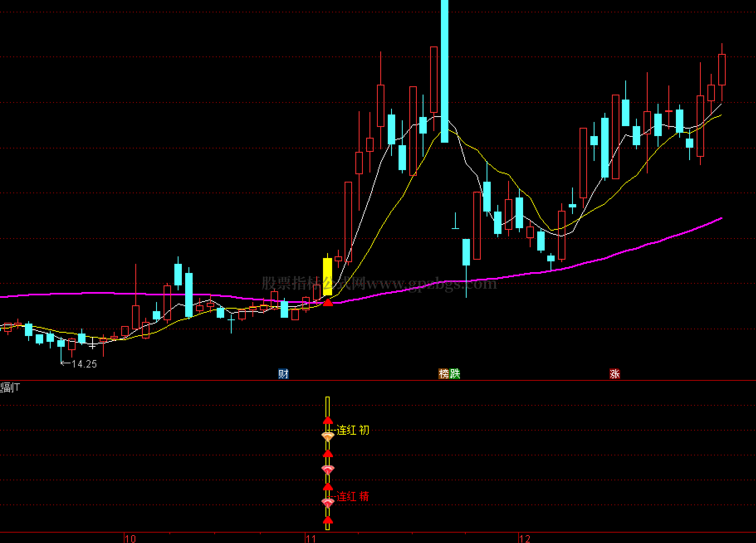Click the yellow 连红 初 signal label

(352, 430)
